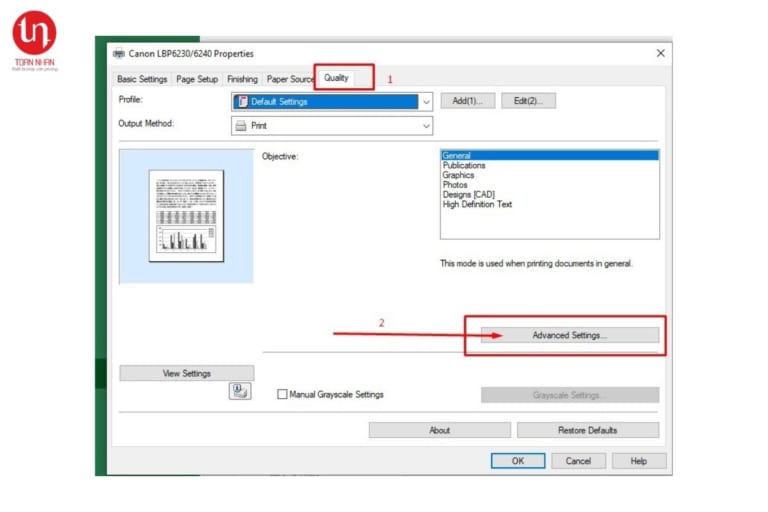Select General in the Objective list
Viewport: 768px width, 512px height.
coord(550,155)
